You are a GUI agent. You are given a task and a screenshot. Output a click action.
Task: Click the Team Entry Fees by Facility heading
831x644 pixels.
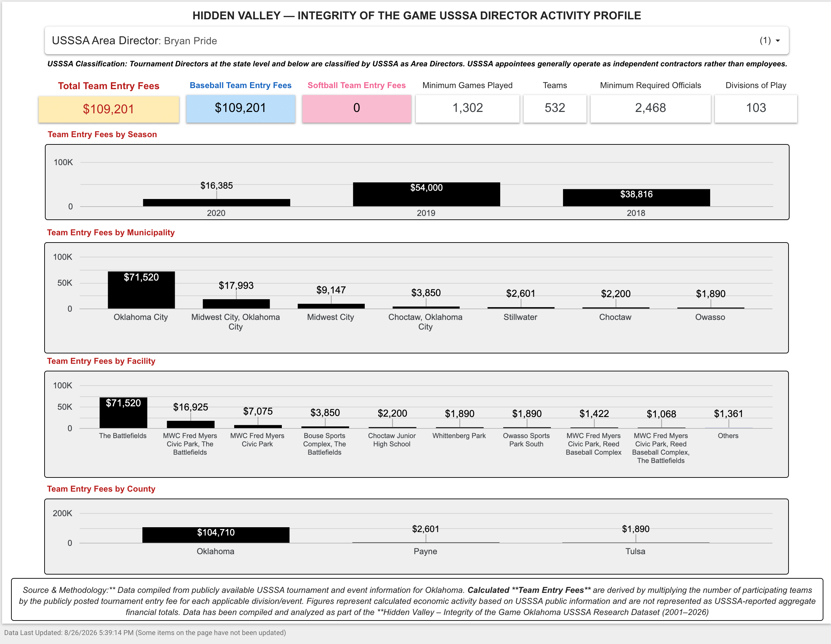[x=101, y=361]
